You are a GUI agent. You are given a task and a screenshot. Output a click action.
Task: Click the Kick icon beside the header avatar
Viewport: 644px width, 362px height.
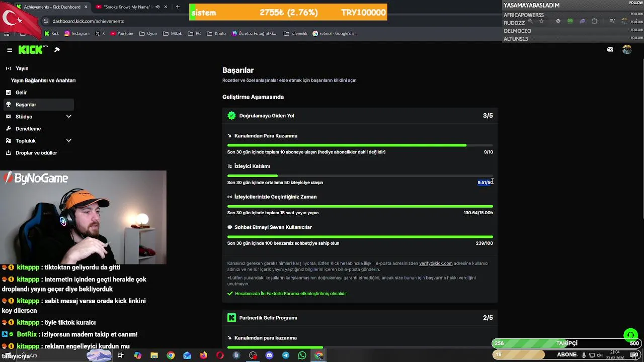click(x=610, y=50)
